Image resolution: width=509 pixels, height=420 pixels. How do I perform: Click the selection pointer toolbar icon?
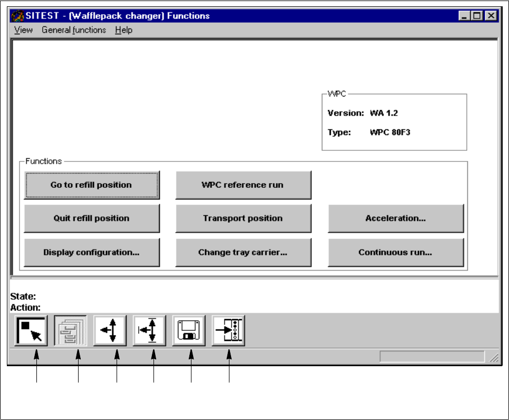coord(31,331)
